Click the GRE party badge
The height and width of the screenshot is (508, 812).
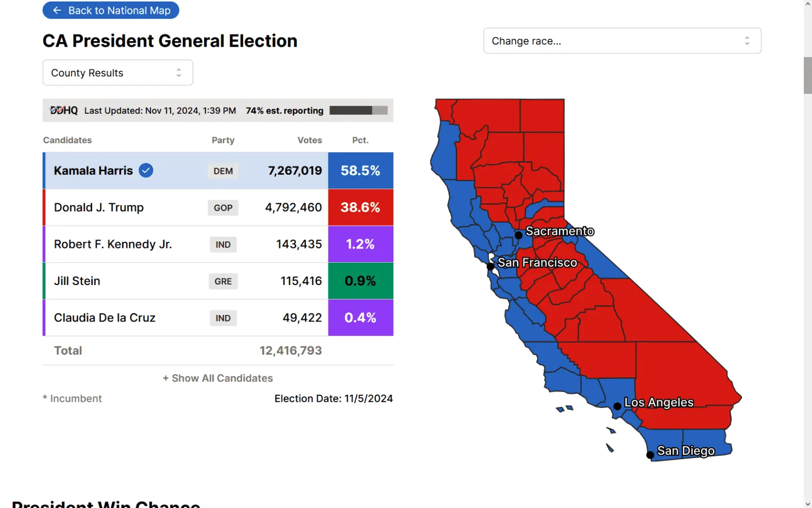(223, 281)
